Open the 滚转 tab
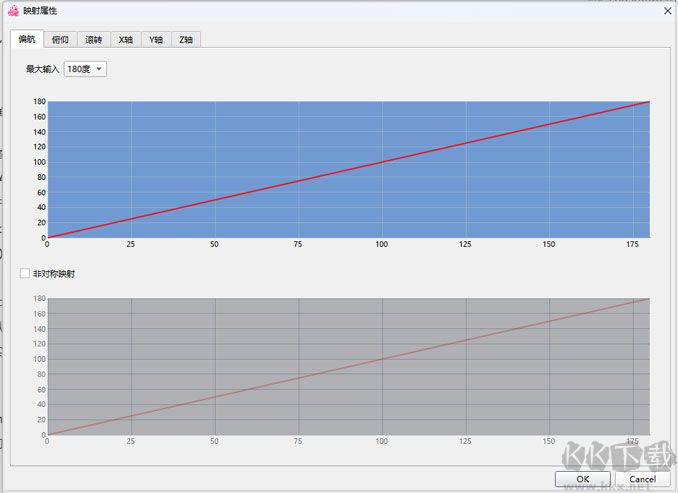This screenshot has height=493, width=678. pyautogui.click(x=93, y=39)
